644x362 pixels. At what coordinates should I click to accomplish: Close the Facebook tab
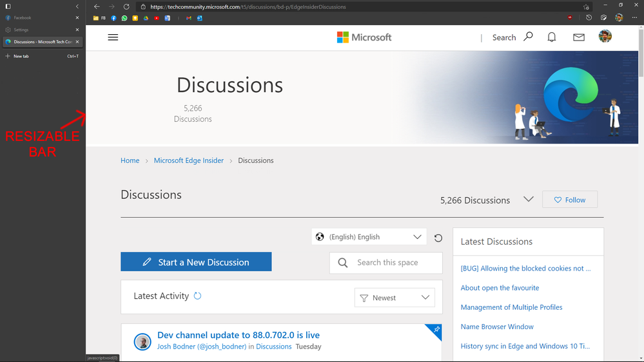pos(77,17)
